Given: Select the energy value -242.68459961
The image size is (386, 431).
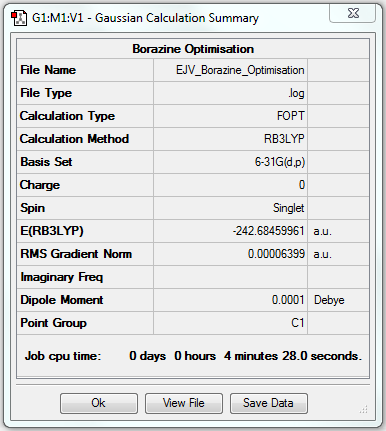Looking at the screenshot, I should (x=269, y=231).
